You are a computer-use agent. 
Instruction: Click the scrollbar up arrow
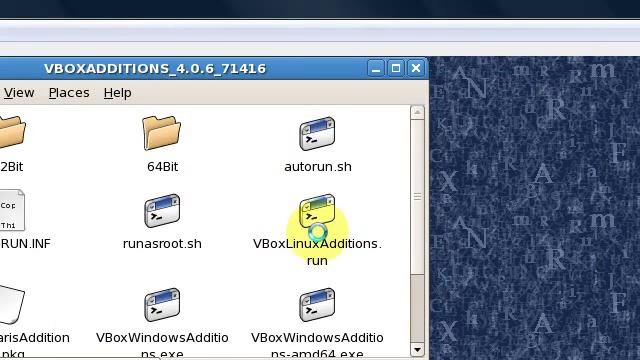click(x=417, y=112)
